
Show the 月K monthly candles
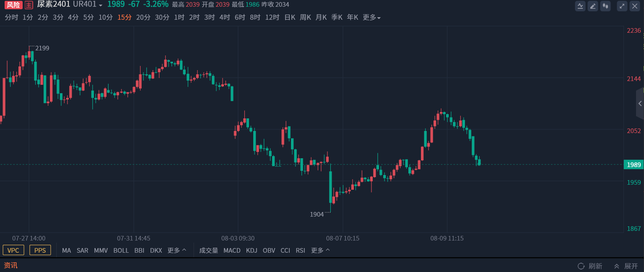321,18
